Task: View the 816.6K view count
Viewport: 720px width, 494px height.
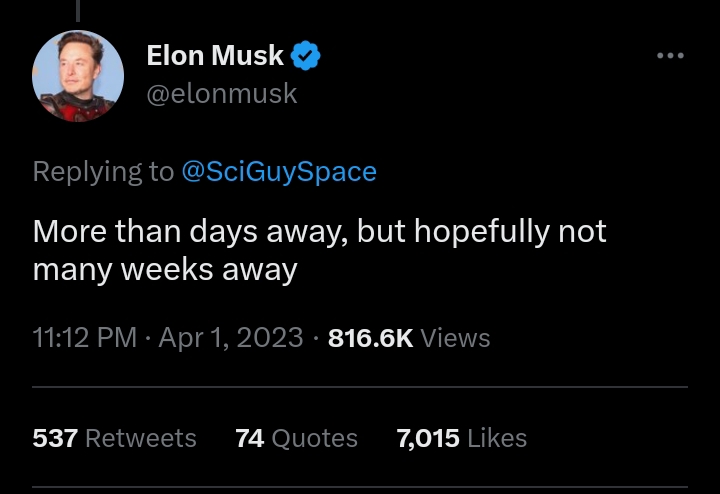Action: pyautogui.click(x=370, y=338)
